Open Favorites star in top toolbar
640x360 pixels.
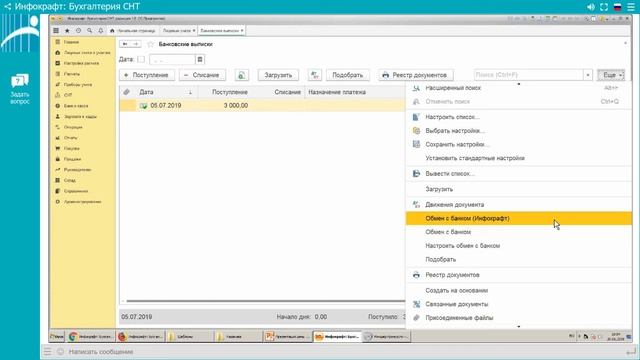point(67,31)
